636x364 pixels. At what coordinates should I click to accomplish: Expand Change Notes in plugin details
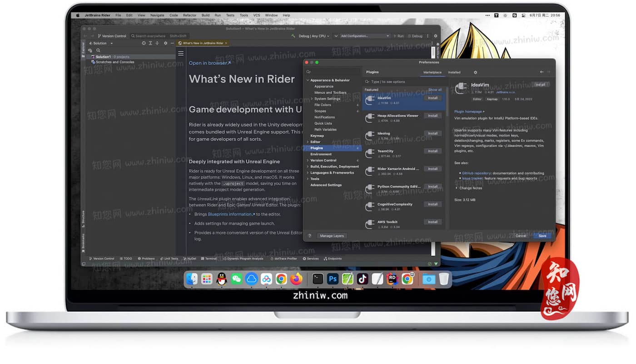click(x=457, y=188)
